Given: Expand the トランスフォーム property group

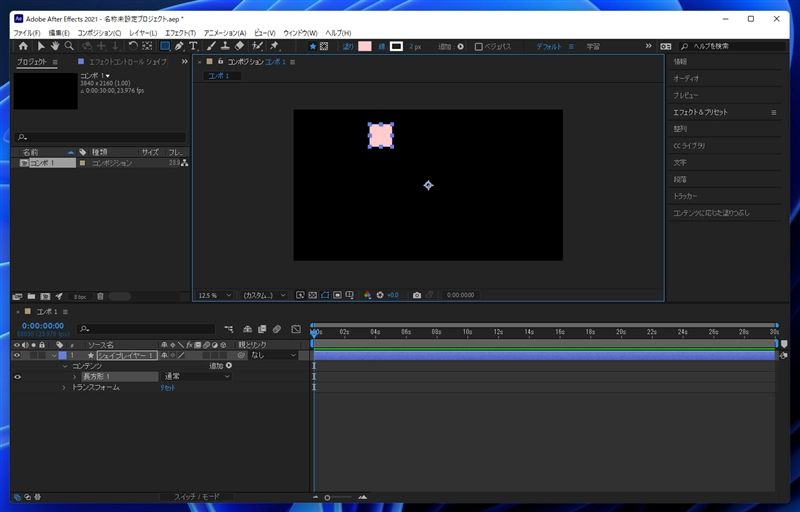Looking at the screenshot, I should (64, 387).
